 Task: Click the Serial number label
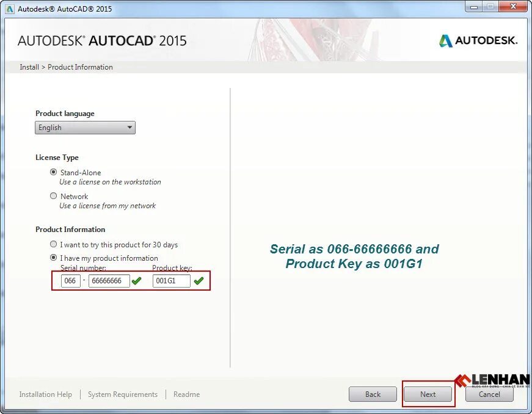point(83,268)
